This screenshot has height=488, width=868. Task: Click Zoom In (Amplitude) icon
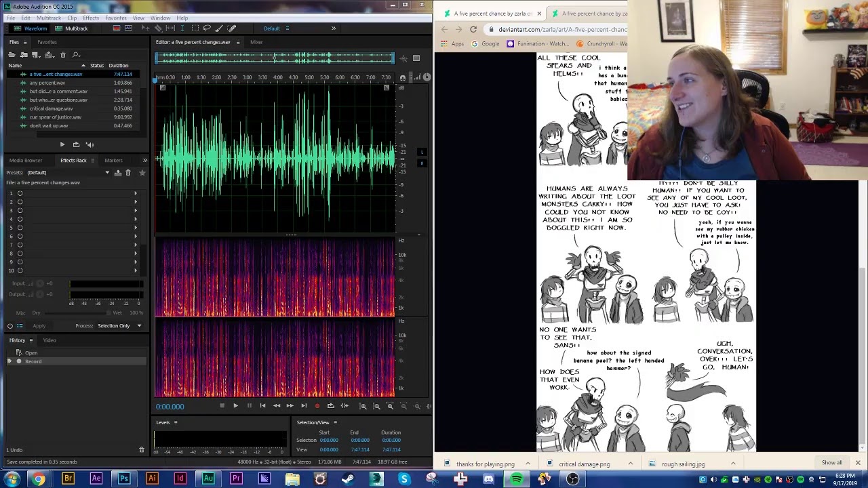pos(363,406)
